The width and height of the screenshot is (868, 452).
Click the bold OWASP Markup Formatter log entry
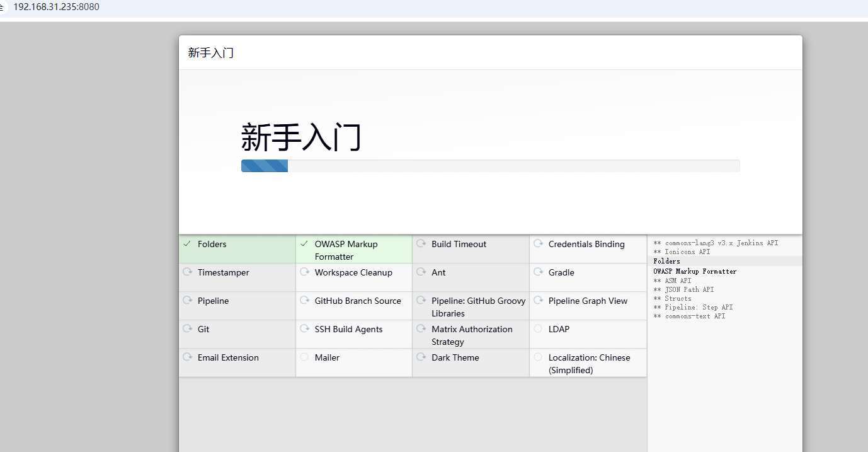[695, 271]
